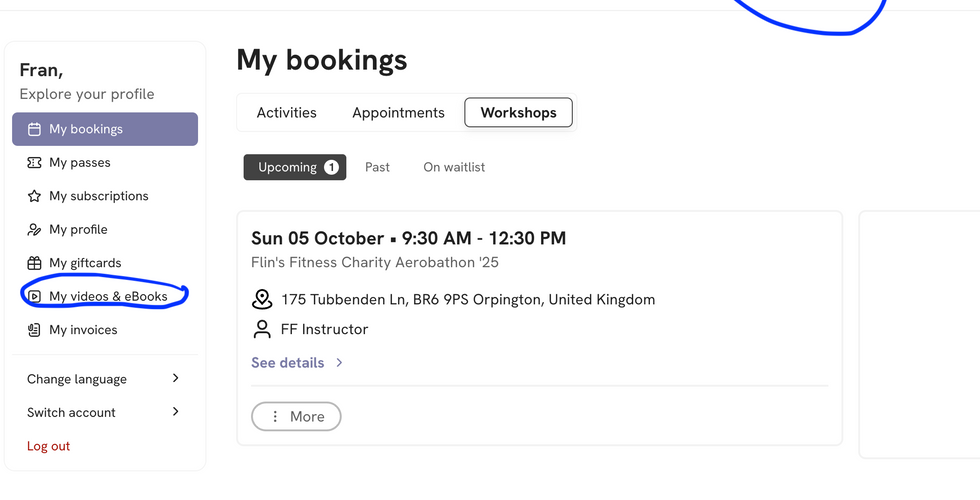
Task: Click the star icon beside My subscriptions
Action: click(x=34, y=196)
